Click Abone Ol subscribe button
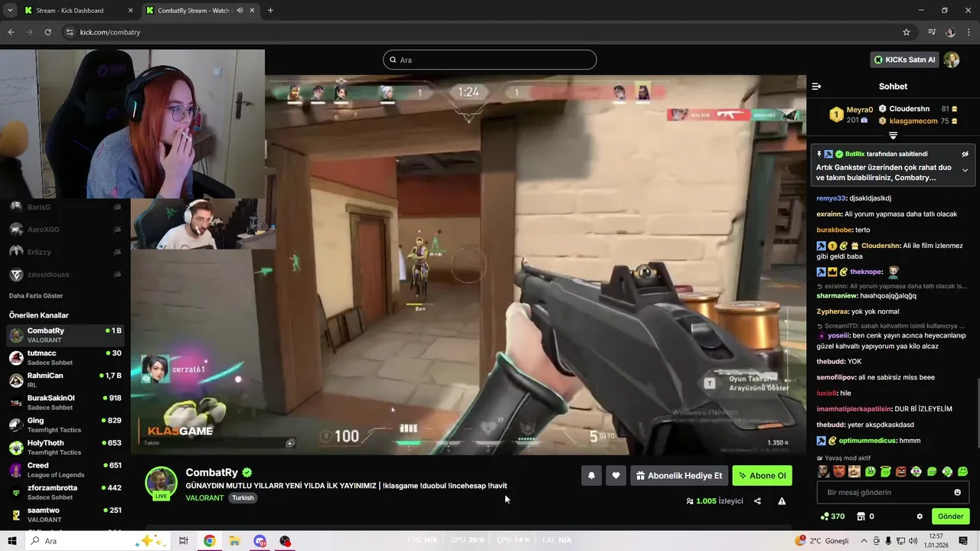The image size is (980, 551). pyautogui.click(x=762, y=476)
